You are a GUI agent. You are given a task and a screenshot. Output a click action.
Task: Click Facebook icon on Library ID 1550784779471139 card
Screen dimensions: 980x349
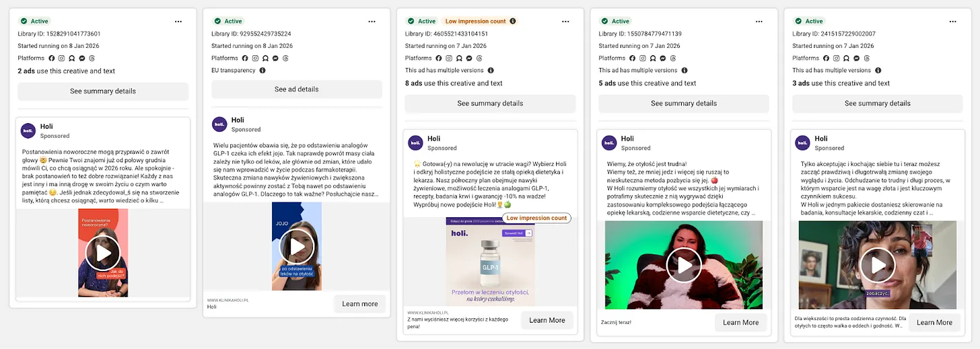point(633,59)
